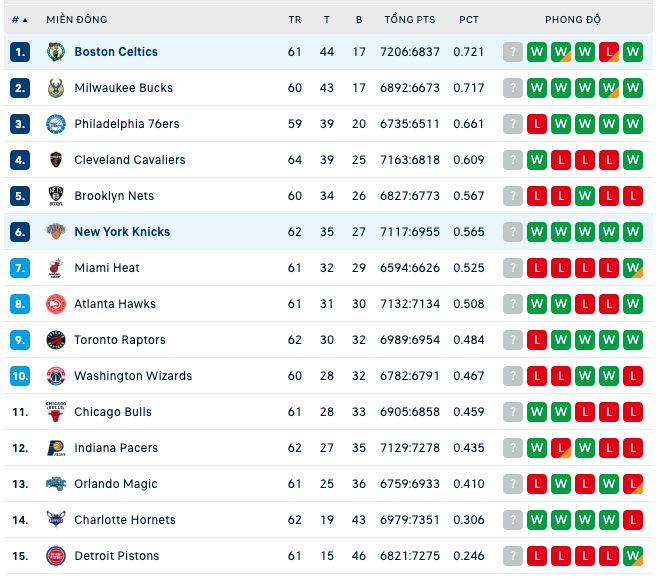The width and height of the screenshot is (659, 580).
Task: Open the Cleveland Cavaliers team page
Action: (x=130, y=160)
